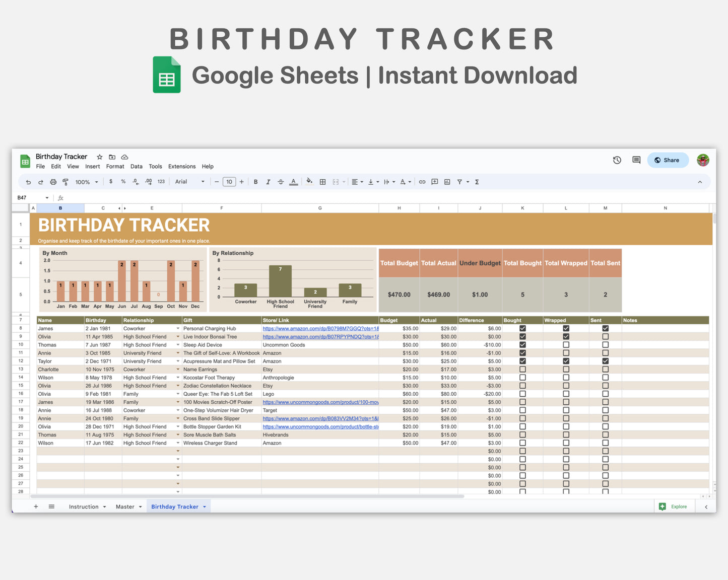Click the Share button
This screenshot has height=580, width=728.
tap(668, 160)
